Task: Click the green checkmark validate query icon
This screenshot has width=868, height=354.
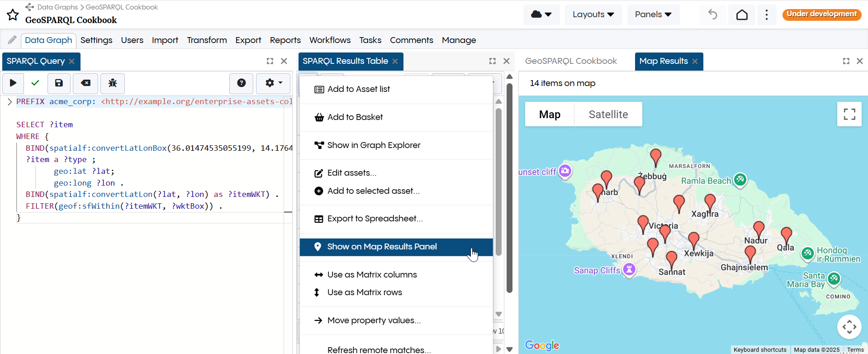Action: (x=35, y=83)
